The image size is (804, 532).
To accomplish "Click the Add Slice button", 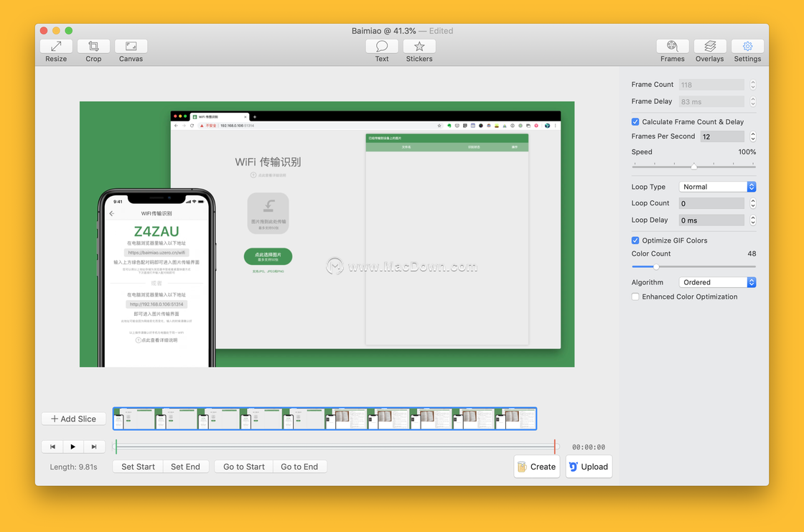I will click(x=73, y=419).
